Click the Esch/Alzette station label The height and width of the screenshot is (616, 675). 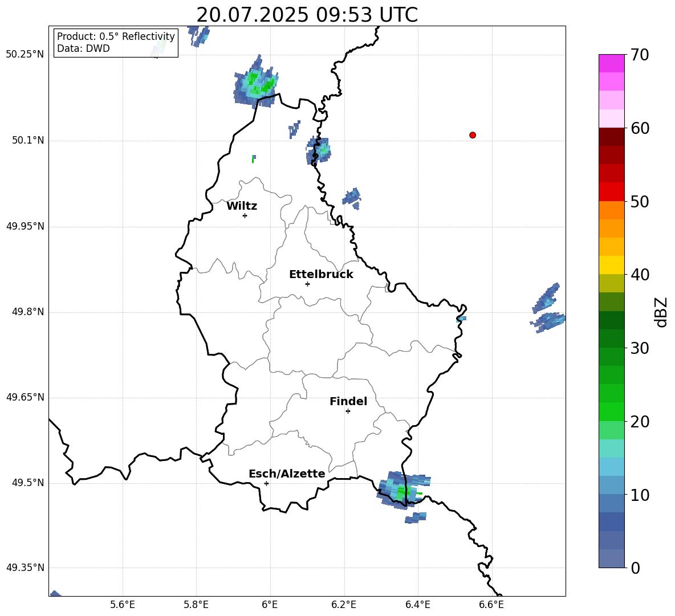click(x=287, y=474)
